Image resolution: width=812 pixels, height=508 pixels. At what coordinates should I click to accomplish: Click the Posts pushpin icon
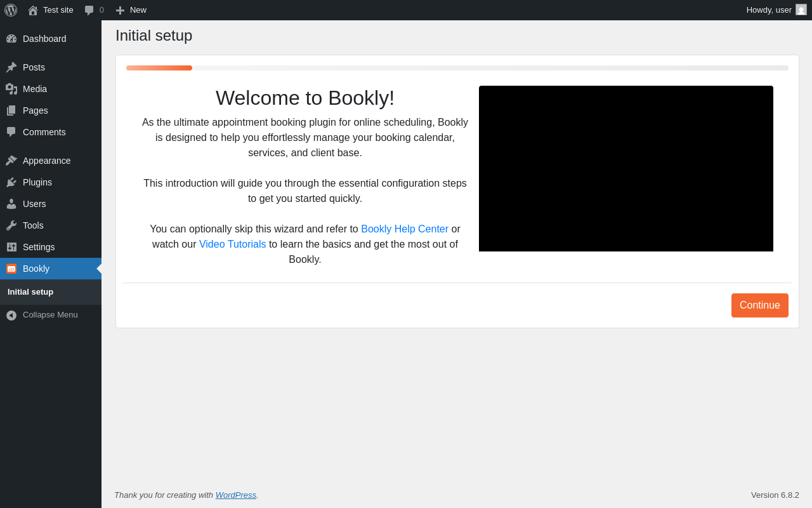(x=11, y=67)
